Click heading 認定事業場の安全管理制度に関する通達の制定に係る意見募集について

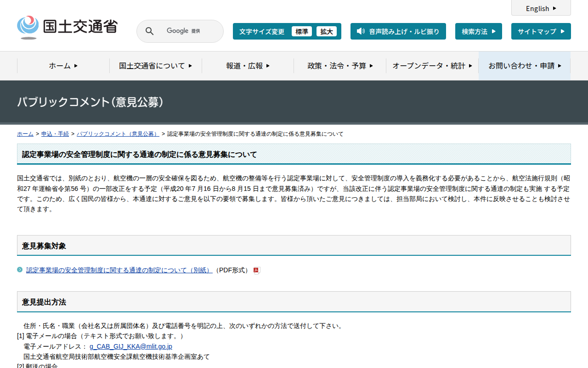[294, 154]
